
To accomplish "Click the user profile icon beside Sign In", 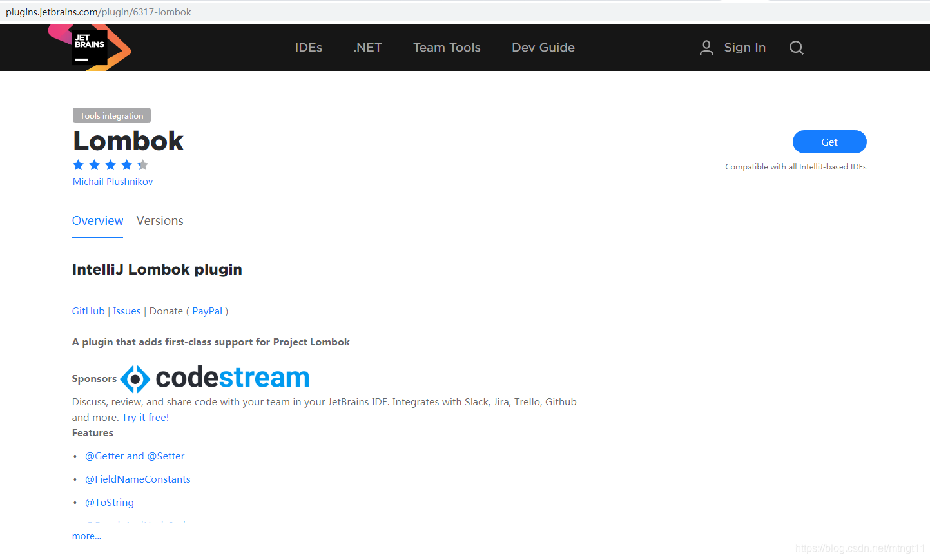I will (x=706, y=48).
